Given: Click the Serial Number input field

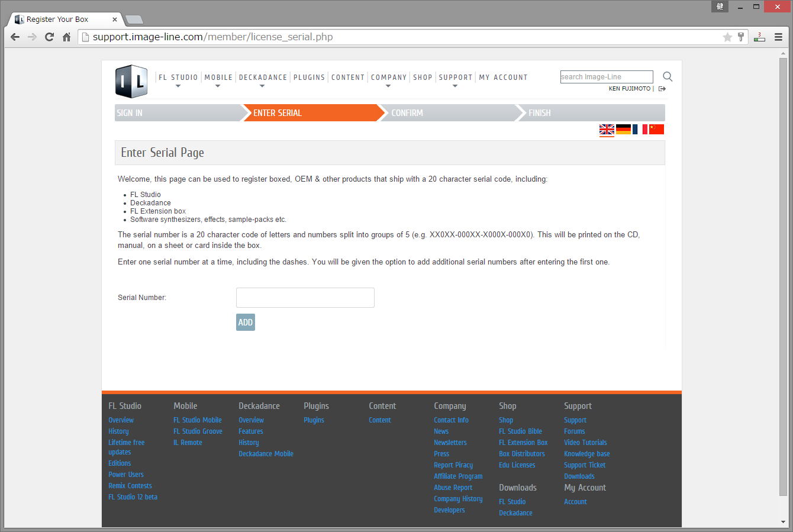Looking at the screenshot, I should coord(305,298).
